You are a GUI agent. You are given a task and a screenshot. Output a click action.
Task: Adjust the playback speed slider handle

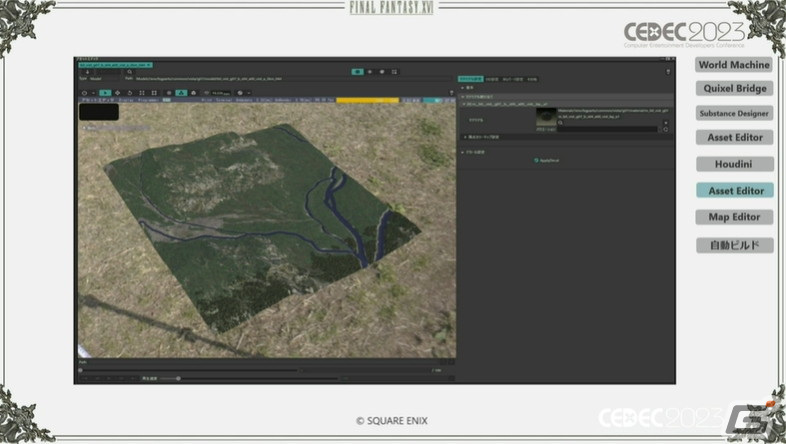point(178,378)
